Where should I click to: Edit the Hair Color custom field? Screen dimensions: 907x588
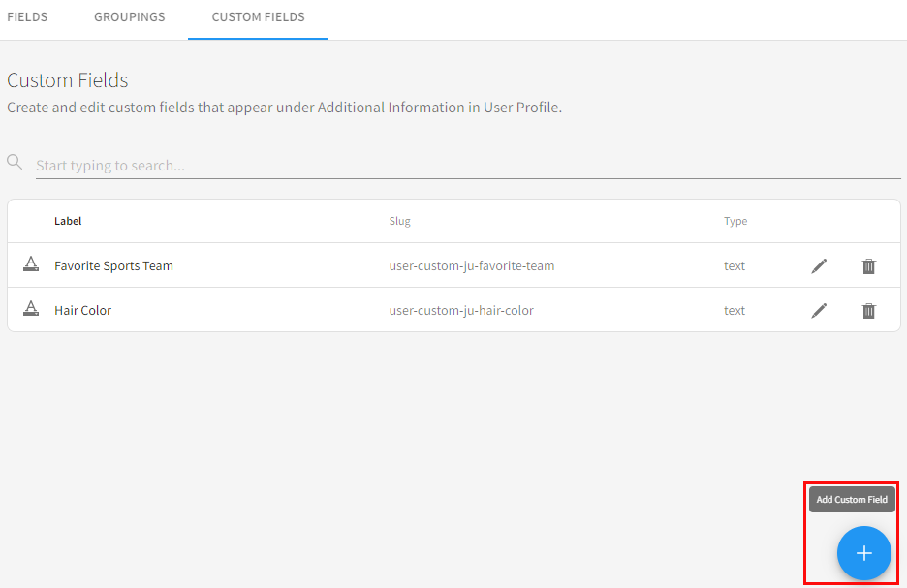coord(819,311)
